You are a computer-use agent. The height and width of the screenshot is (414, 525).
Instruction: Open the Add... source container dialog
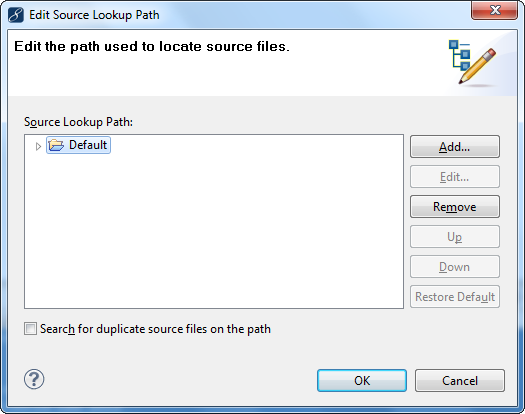pos(455,146)
